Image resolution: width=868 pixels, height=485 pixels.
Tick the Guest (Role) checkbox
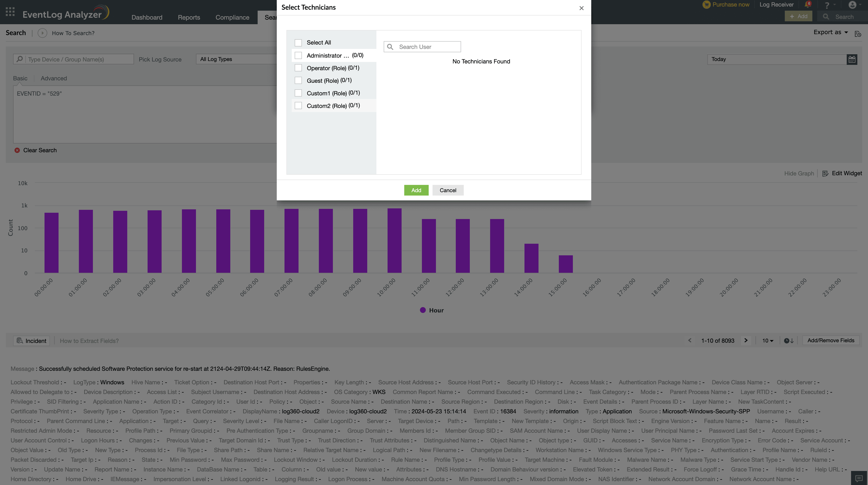[x=298, y=81]
